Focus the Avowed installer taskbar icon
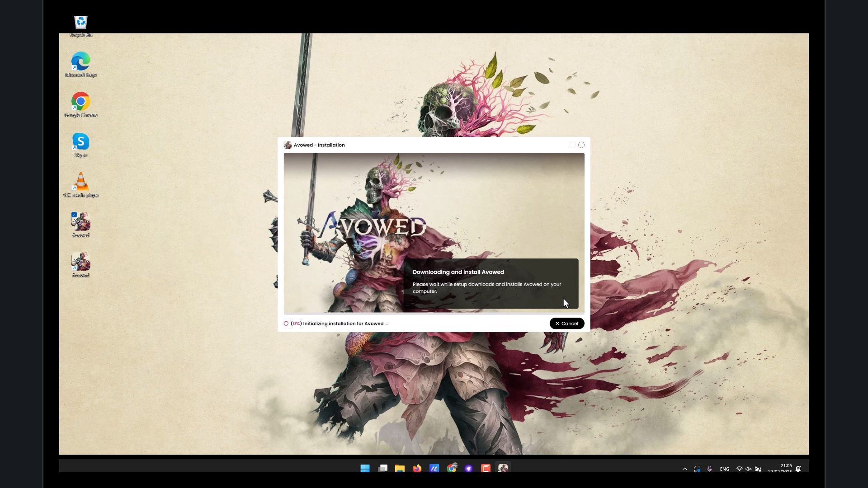 click(x=503, y=469)
